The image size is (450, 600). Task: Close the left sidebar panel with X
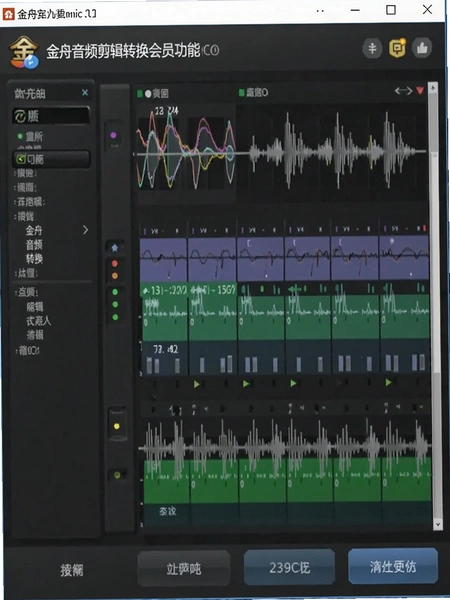point(85,93)
